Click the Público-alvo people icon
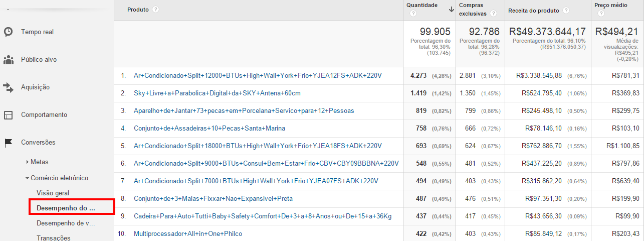The image size is (644, 241). coord(9,60)
